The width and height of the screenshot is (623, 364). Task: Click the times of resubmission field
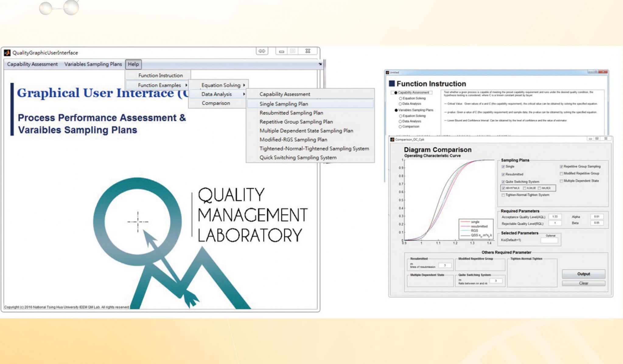click(445, 265)
